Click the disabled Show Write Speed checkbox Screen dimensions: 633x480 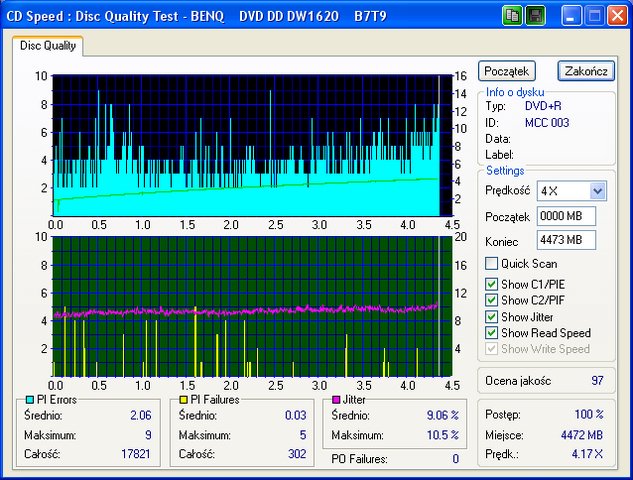tap(491, 349)
